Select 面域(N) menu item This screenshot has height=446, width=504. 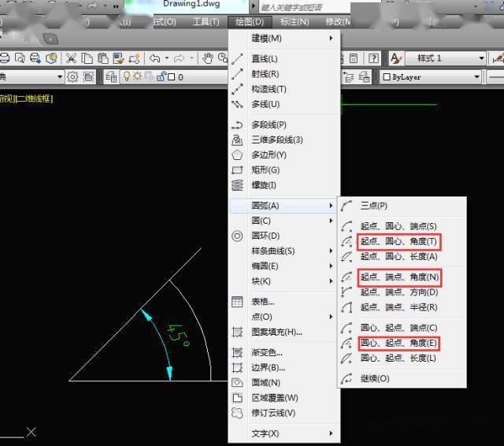[x=284, y=383]
